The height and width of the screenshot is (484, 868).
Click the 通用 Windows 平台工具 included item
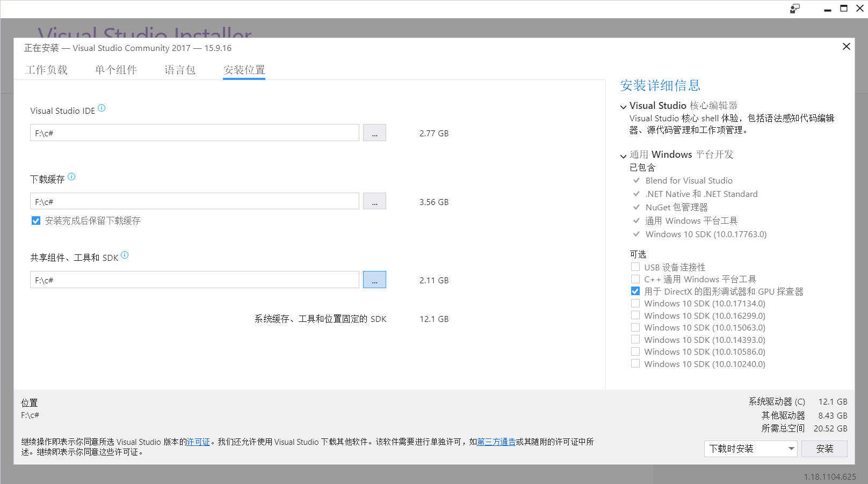(691, 221)
